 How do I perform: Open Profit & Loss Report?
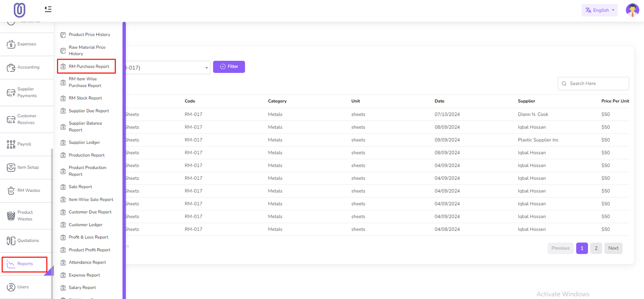88,237
